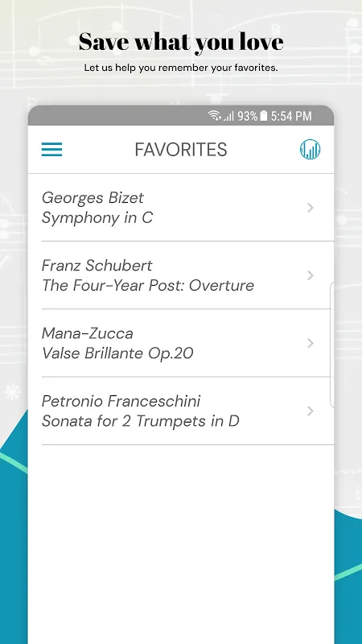Image resolution: width=362 pixels, height=644 pixels.
Task: Tap the 93% battery percentage text
Action: click(x=247, y=116)
